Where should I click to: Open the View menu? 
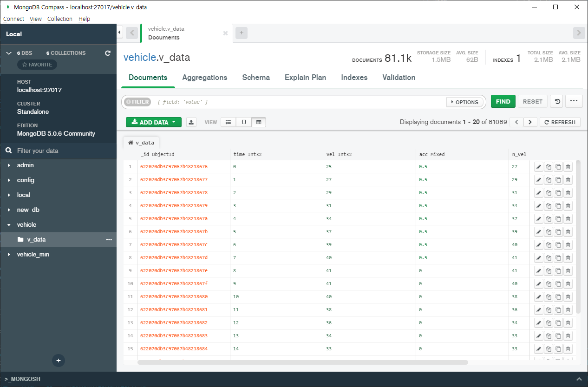[x=36, y=19]
